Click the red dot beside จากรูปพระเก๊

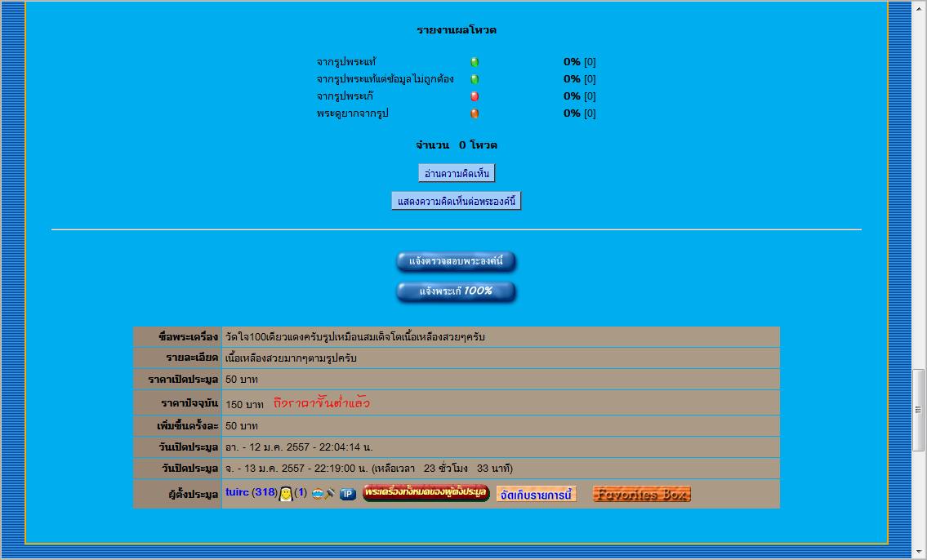point(475,96)
